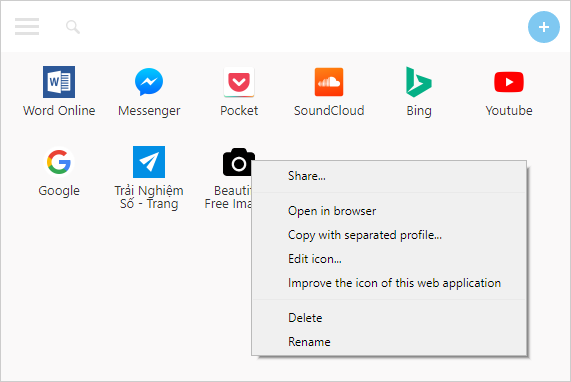Image resolution: width=571 pixels, height=382 pixels.
Task: Add a new web app with the plus button
Action: 544,27
